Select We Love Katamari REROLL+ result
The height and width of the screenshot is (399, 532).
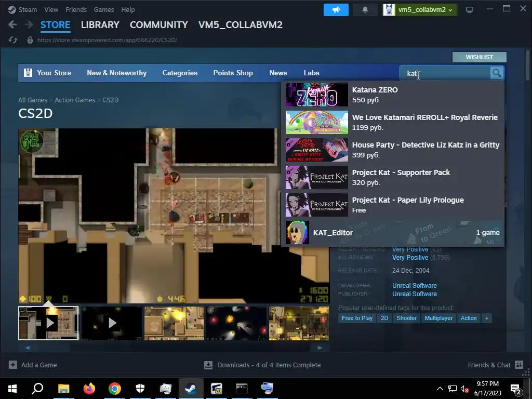pos(393,123)
